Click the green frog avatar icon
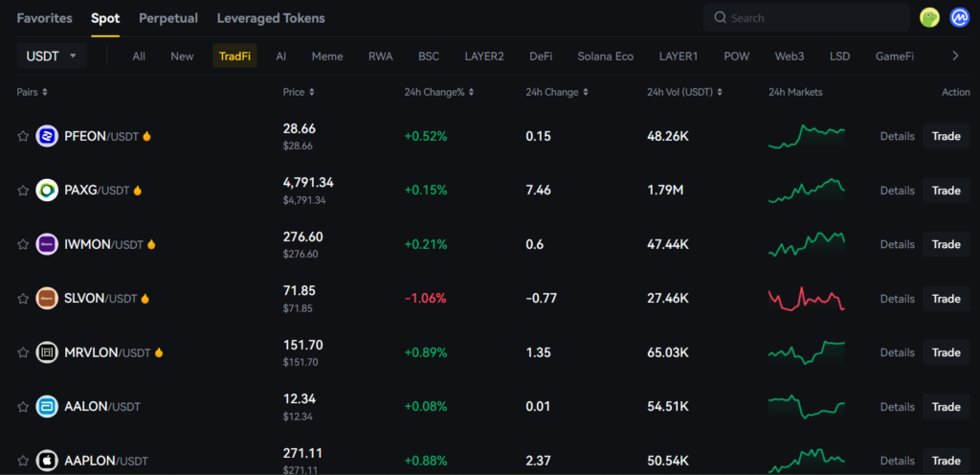This screenshot has height=475, width=980. click(928, 17)
